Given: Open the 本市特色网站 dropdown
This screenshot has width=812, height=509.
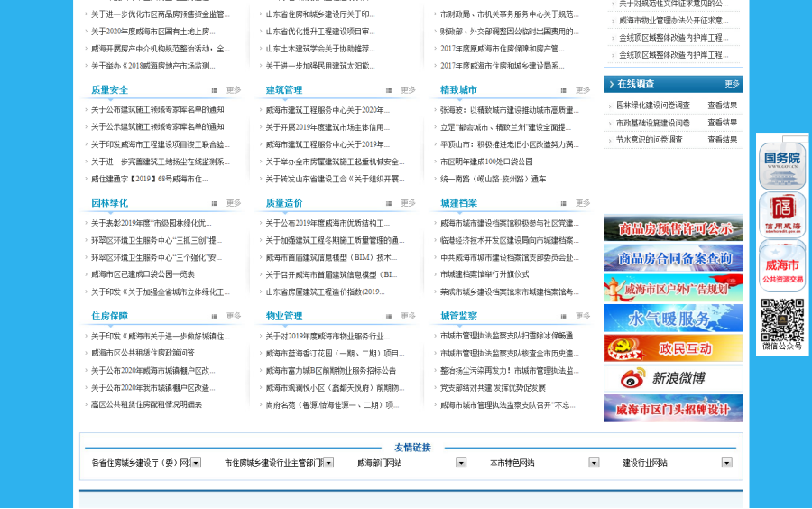Looking at the screenshot, I should [x=594, y=462].
